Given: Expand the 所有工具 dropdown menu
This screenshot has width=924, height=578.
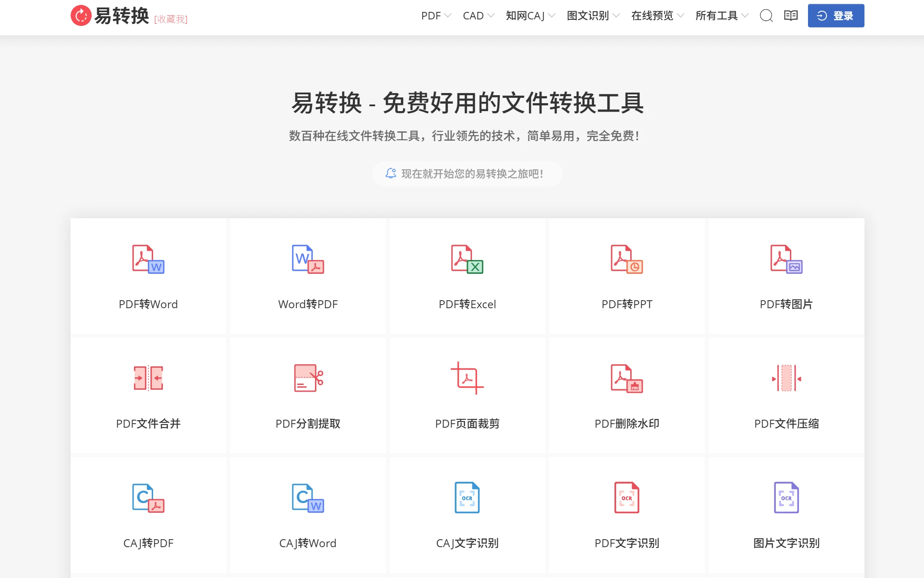Looking at the screenshot, I should (722, 16).
